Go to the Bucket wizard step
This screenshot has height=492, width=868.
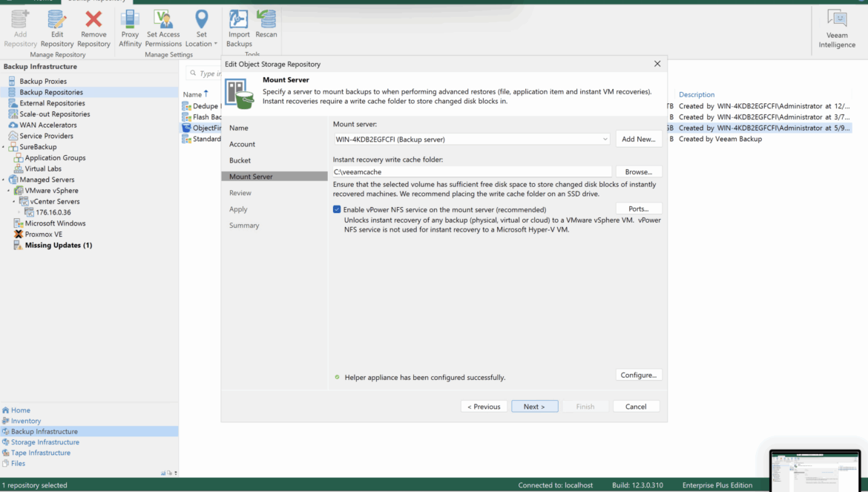tap(240, 160)
